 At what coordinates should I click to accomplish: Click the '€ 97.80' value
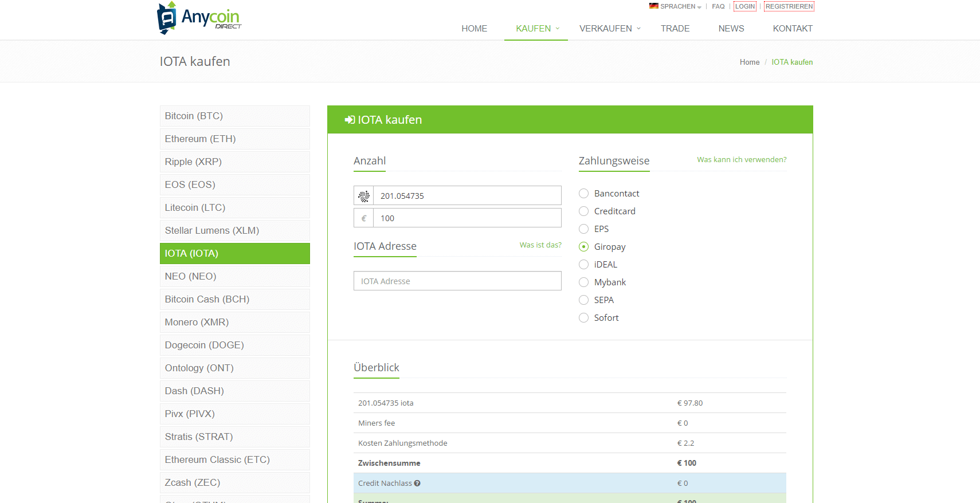(690, 403)
